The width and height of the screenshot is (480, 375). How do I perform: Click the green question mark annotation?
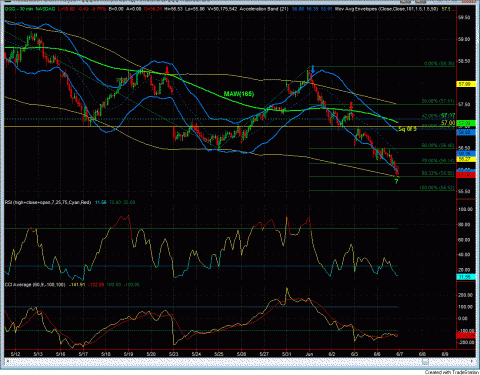[396, 181]
